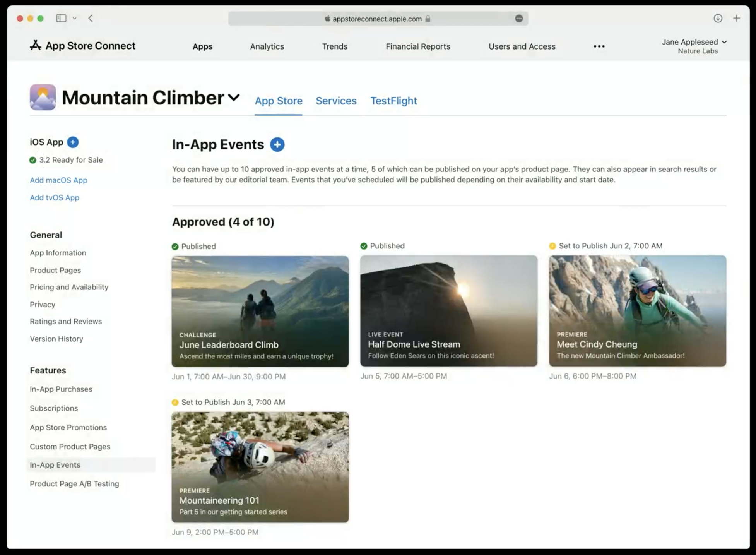
Task: Click the back navigation arrow
Action: (x=90, y=18)
